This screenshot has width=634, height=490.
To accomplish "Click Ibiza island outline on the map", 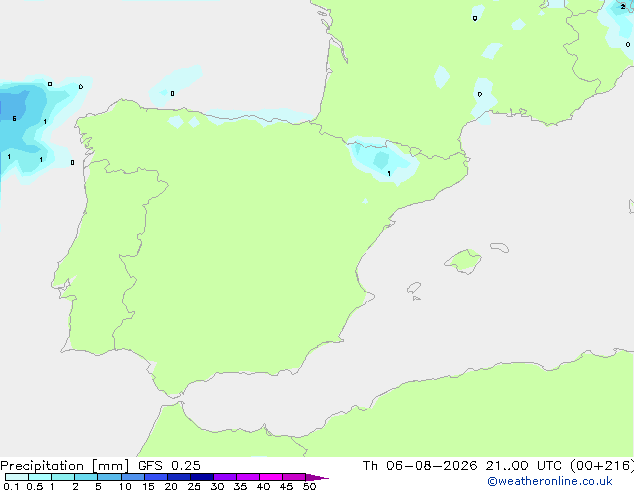I will (x=414, y=288).
